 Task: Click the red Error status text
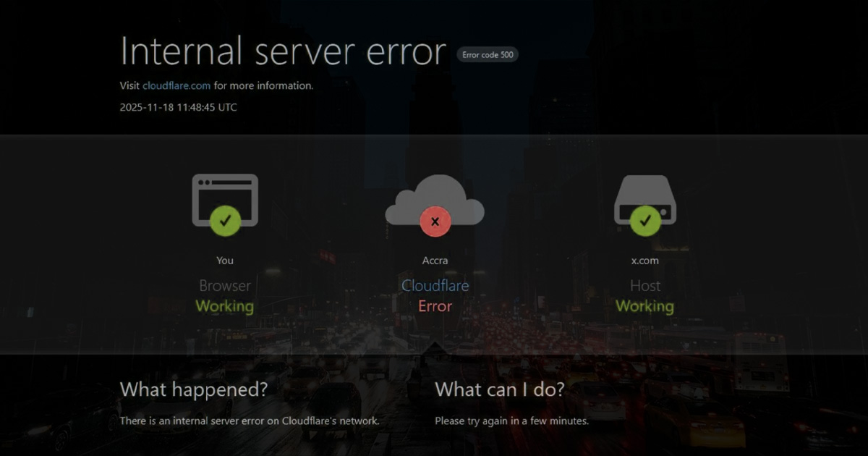(x=435, y=306)
